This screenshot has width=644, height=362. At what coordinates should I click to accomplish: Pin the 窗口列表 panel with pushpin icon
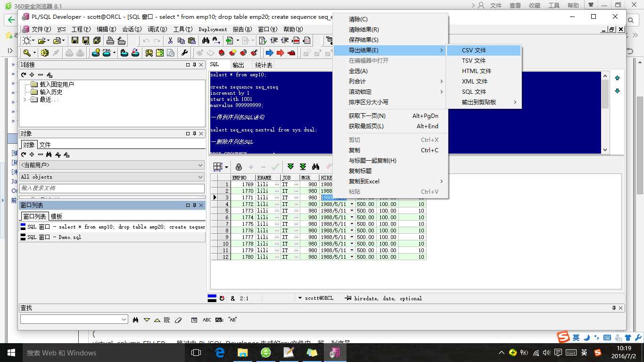[195, 206]
